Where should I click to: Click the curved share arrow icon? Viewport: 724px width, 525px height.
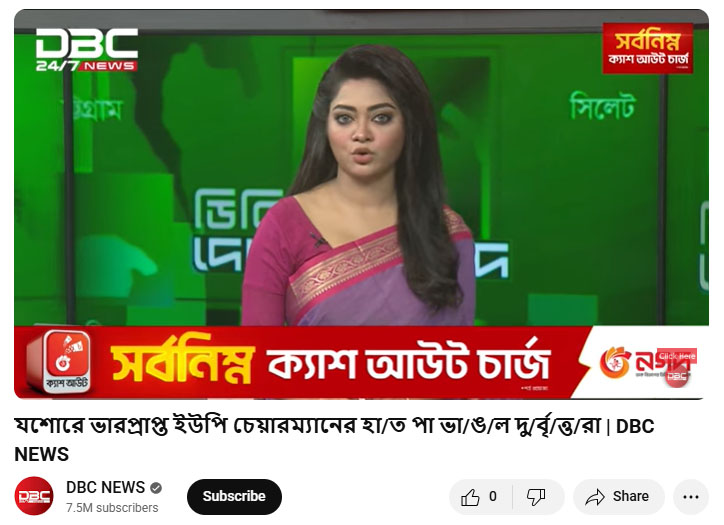(x=595, y=497)
